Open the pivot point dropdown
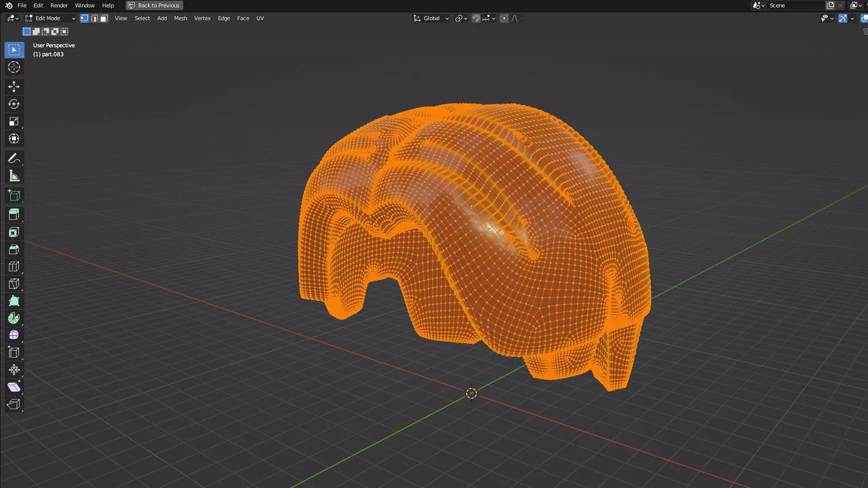The height and width of the screenshot is (488, 868). (461, 19)
